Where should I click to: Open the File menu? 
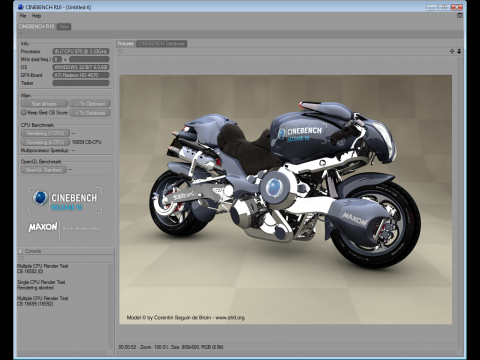pyautogui.click(x=23, y=16)
